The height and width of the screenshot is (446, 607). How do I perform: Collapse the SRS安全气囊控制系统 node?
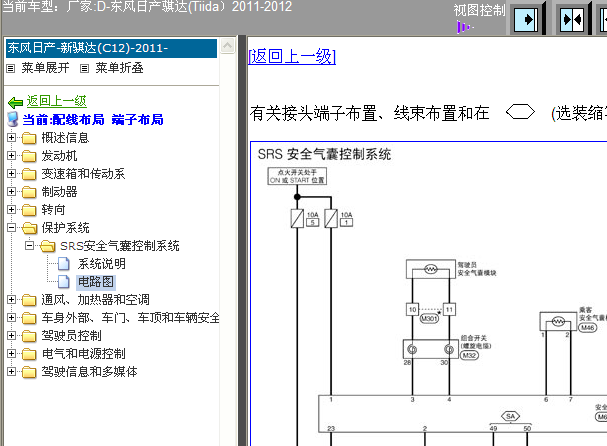(x=29, y=245)
